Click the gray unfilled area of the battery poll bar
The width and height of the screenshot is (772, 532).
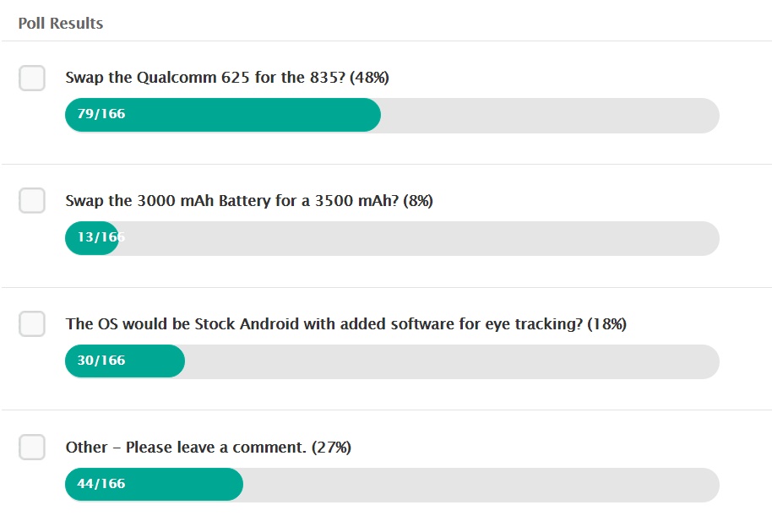[x=422, y=238]
